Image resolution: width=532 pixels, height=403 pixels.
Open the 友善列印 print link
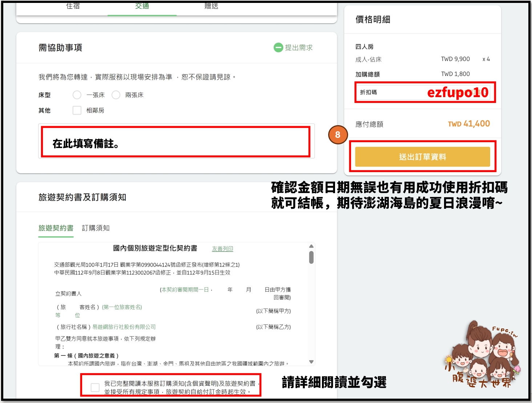[x=222, y=249]
